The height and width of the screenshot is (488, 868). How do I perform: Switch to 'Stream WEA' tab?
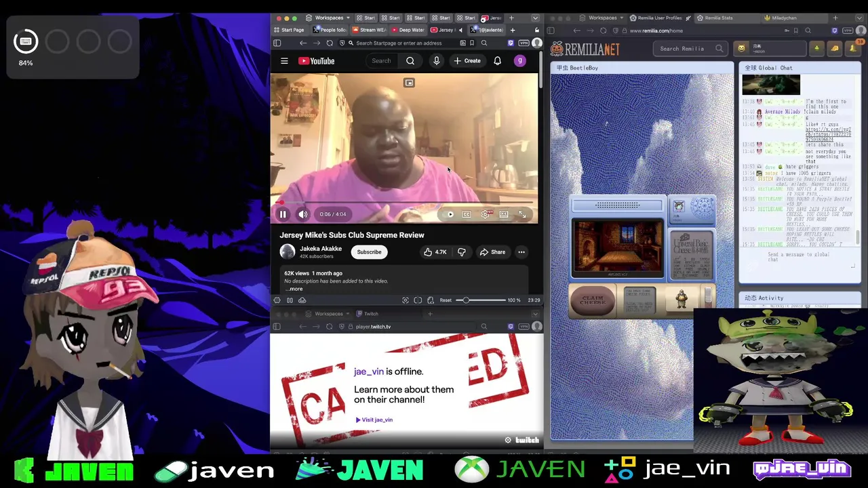pyautogui.click(x=368, y=30)
